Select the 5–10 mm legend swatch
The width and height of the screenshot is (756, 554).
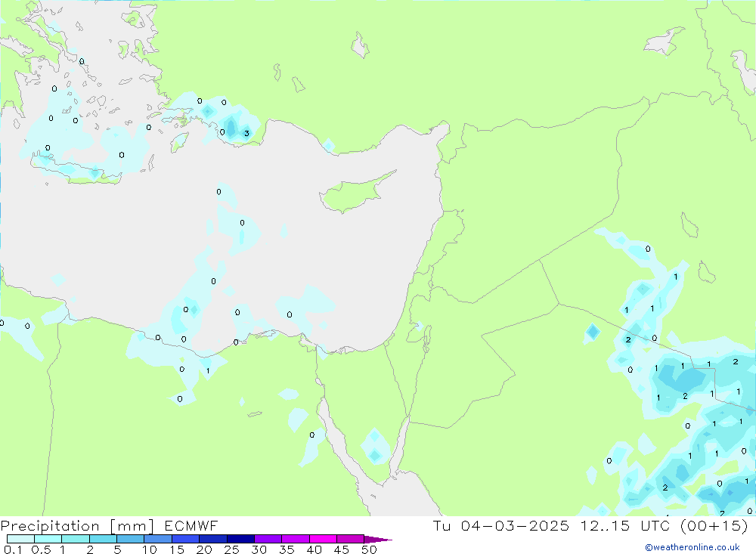pos(130,539)
